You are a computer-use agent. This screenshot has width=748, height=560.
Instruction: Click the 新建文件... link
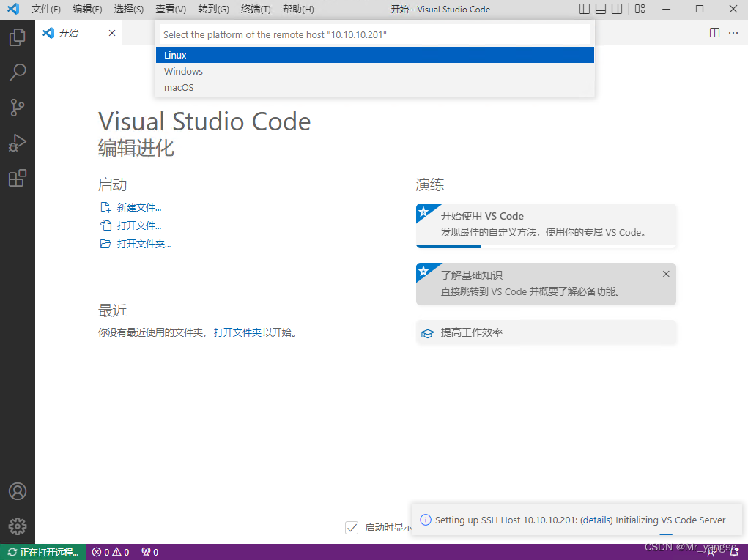coord(138,207)
